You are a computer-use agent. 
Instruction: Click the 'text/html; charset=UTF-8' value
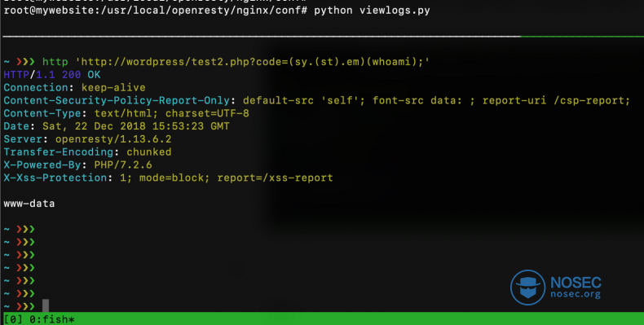[x=172, y=114]
